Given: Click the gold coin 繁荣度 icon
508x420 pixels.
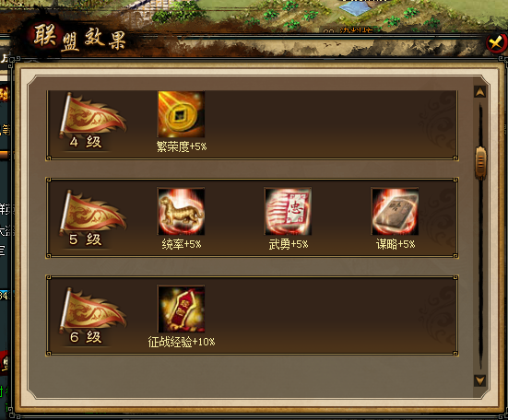Looking at the screenshot, I should point(181,114).
